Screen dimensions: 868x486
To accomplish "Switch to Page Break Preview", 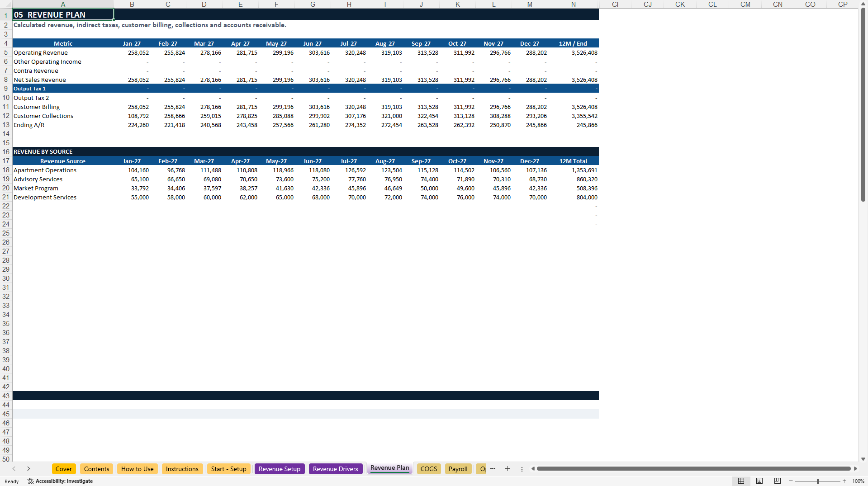I will coord(778,481).
